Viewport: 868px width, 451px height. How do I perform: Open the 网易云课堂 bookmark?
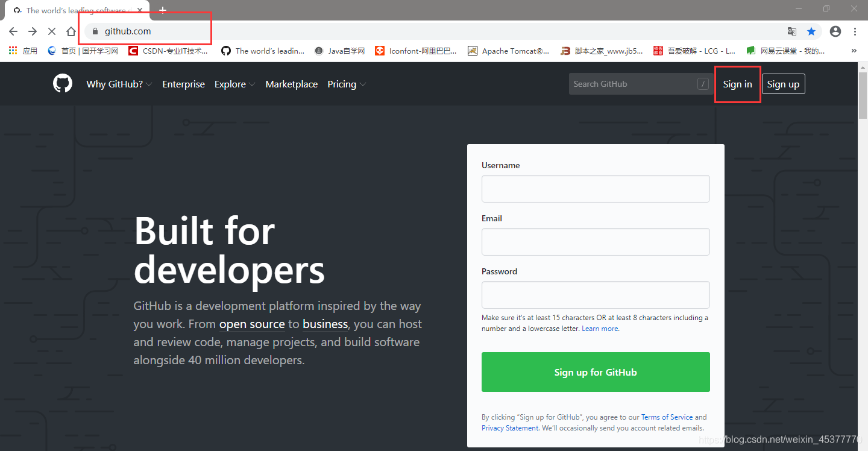(785, 51)
